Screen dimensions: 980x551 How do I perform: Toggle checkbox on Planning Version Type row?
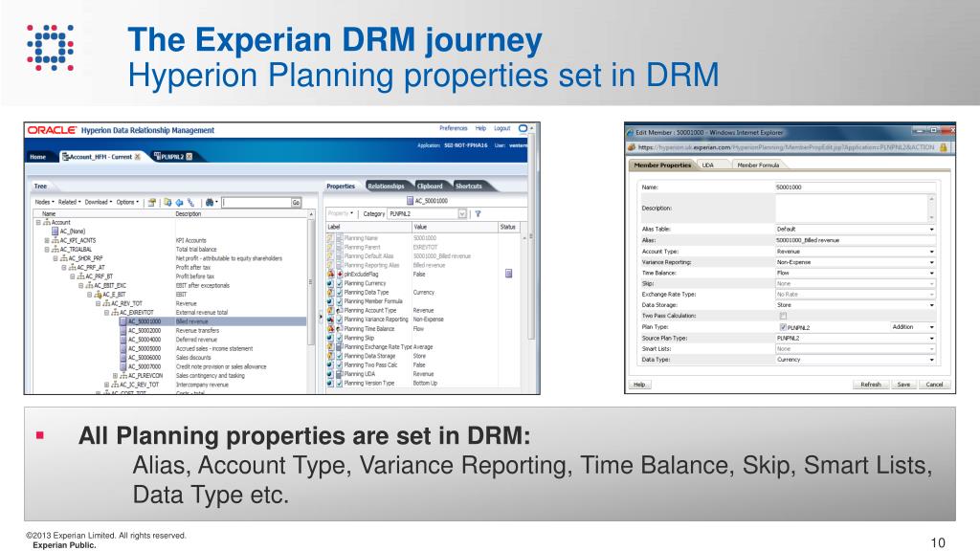click(340, 383)
